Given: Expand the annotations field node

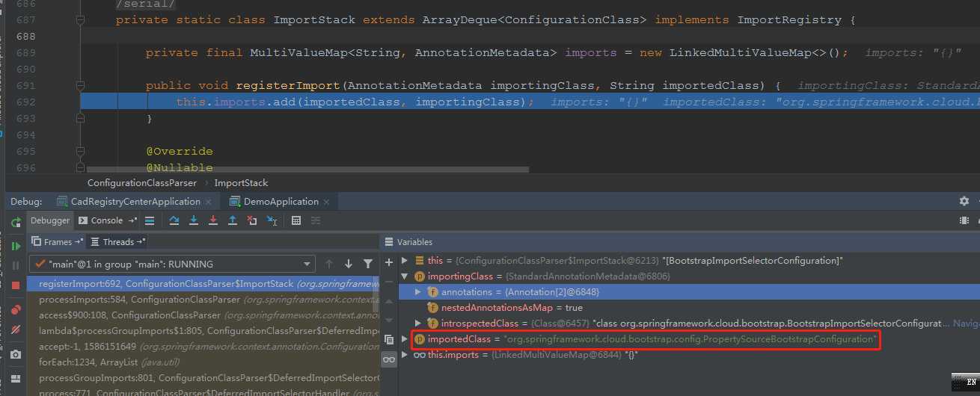Looking at the screenshot, I should (x=418, y=292).
